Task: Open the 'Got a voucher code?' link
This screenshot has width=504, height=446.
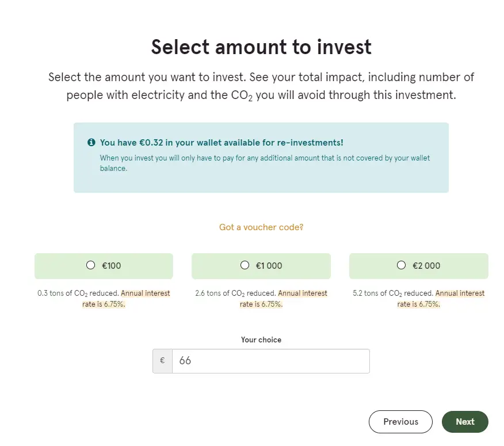Action: pyautogui.click(x=261, y=227)
